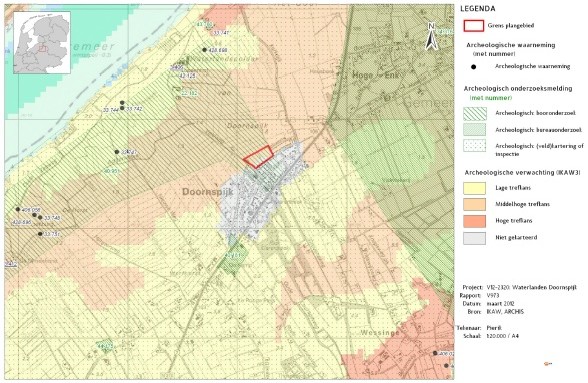Click the green bureauonderzoek legend symbol
588x383 pixels.
(474, 130)
